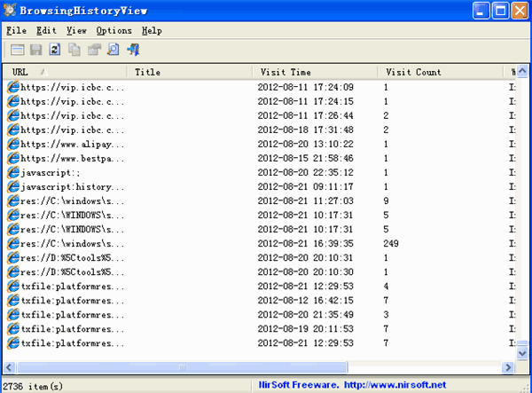The image size is (532, 393).
Task: Close the BrowsingHistoryView window
Action: 520,10
